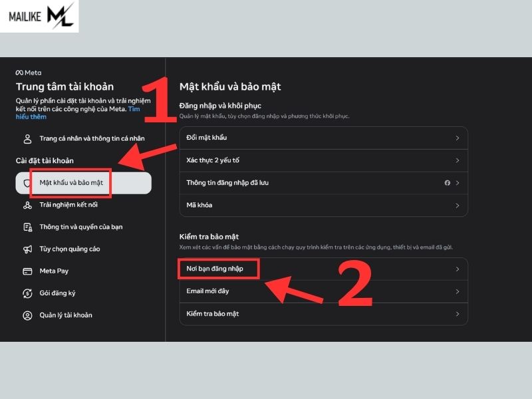Open Nơi bạn đăng nhập option
This screenshot has width=532, height=399.
coord(323,269)
